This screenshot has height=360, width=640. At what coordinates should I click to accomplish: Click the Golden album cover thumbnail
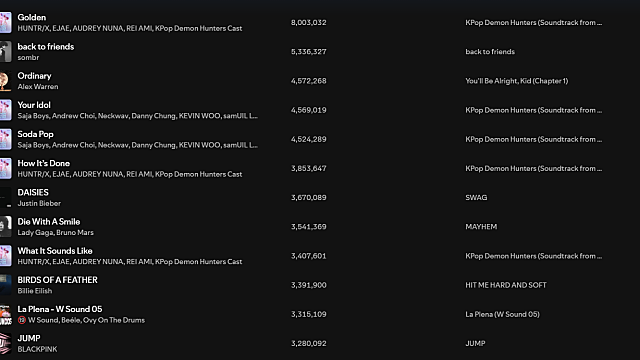[6, 22]
